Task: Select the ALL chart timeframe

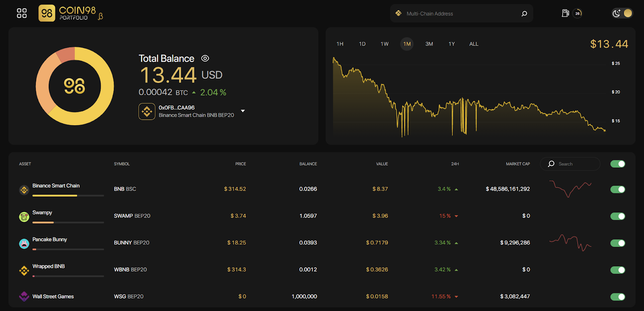Action: pos(474,44)
